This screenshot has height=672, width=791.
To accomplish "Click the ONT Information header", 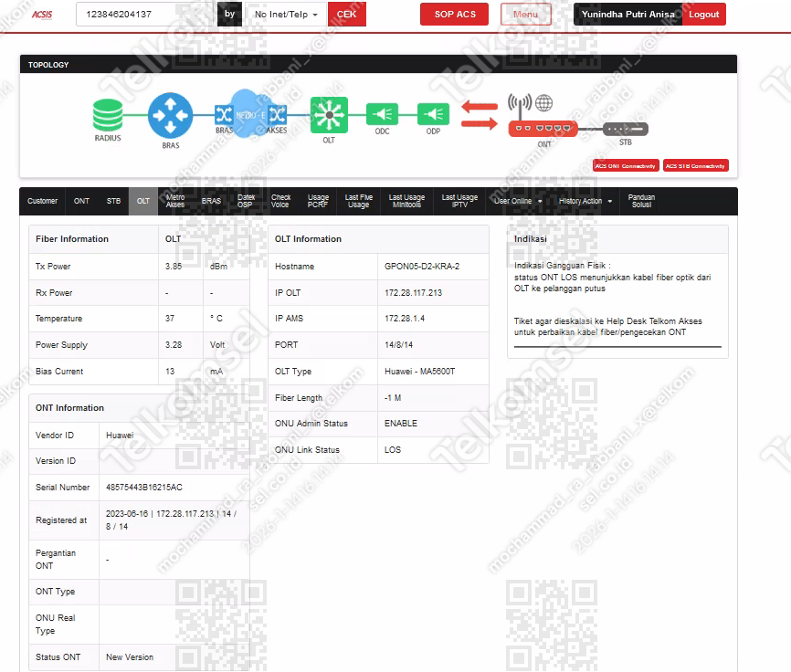I will point(69,408).
